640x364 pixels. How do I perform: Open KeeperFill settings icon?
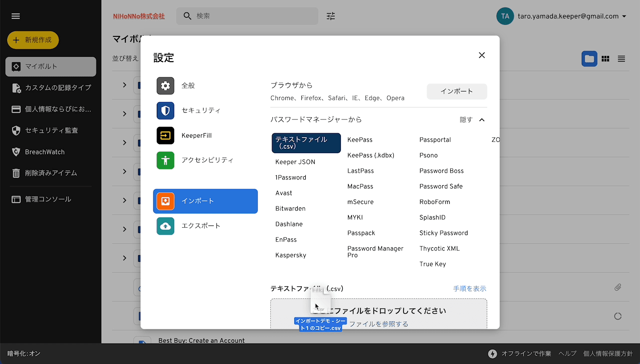coord(165,135)
